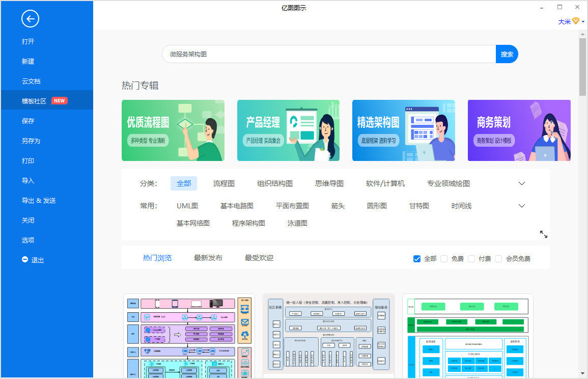Choose the UML图 common tag
Image resolution: width=588 pixels, height=379 pixels.
(187, 206)
